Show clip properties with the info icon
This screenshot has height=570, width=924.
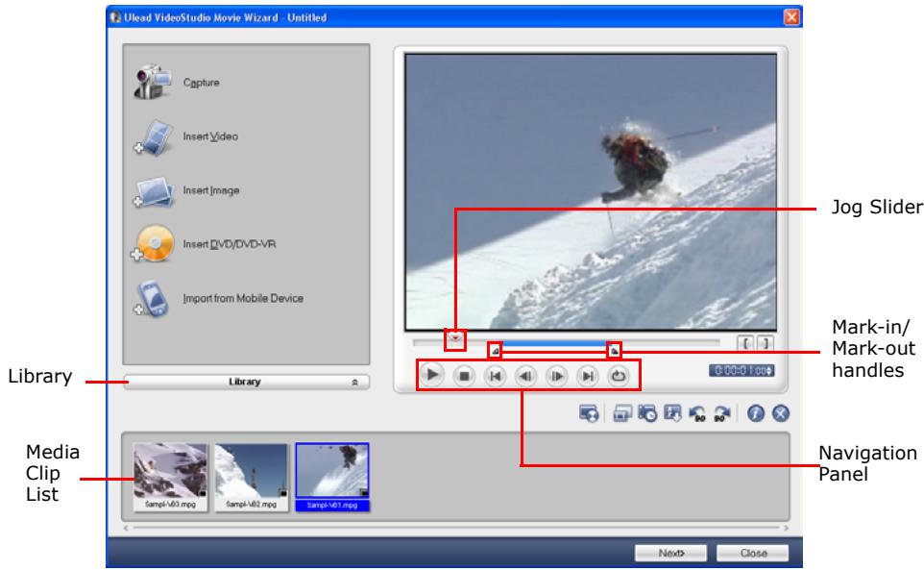[x=756, y=413]
